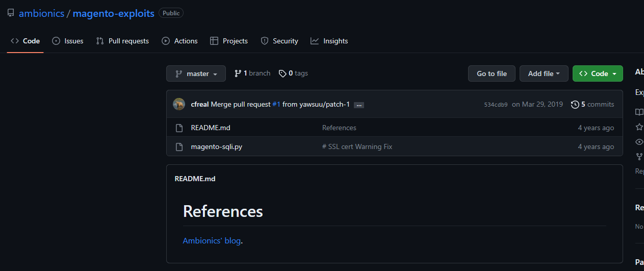The height and width of the screenshot is (271, 644).
Task: Expand the master branch dropdown
Action: point(196,73)
